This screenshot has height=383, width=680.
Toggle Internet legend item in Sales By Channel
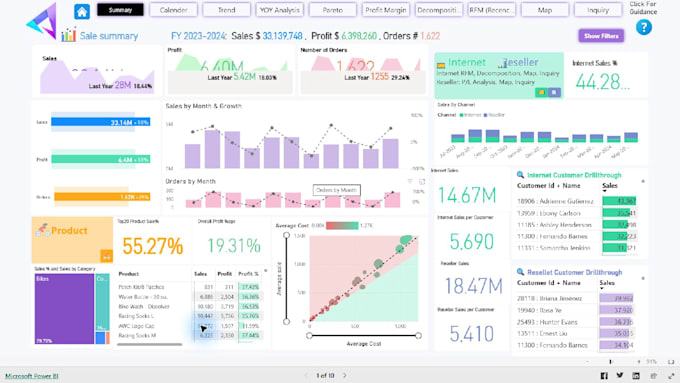click(471, 115)
